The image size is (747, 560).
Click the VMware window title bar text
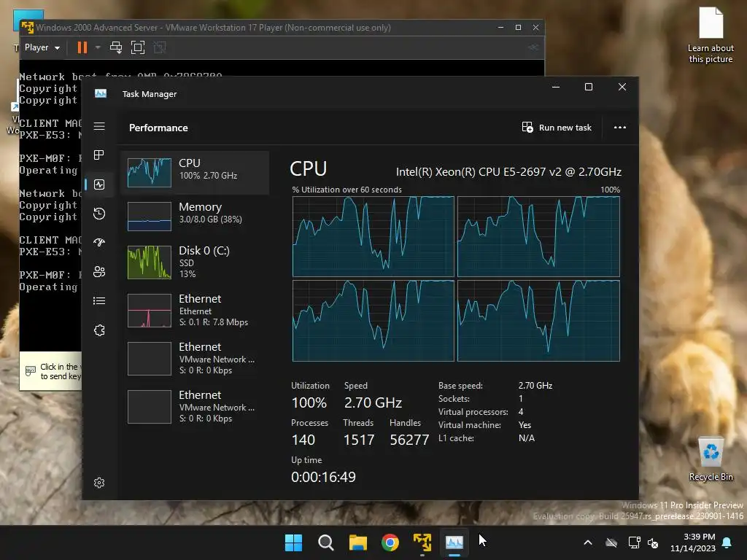click(213, 28)
